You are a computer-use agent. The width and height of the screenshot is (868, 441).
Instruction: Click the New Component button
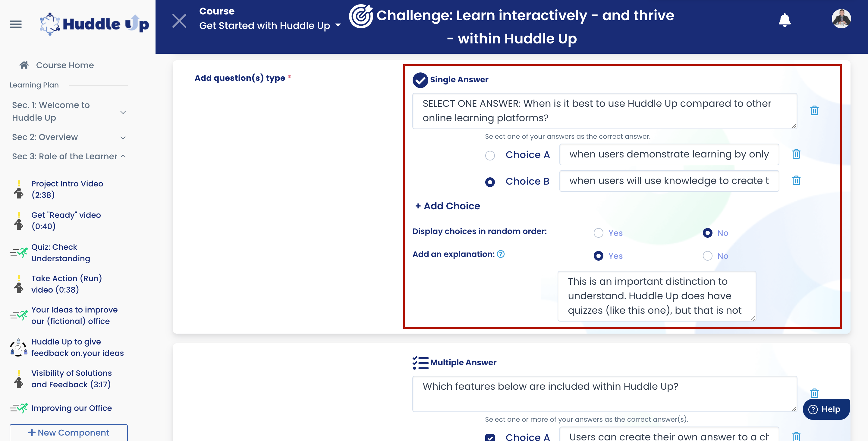(68, 432)
